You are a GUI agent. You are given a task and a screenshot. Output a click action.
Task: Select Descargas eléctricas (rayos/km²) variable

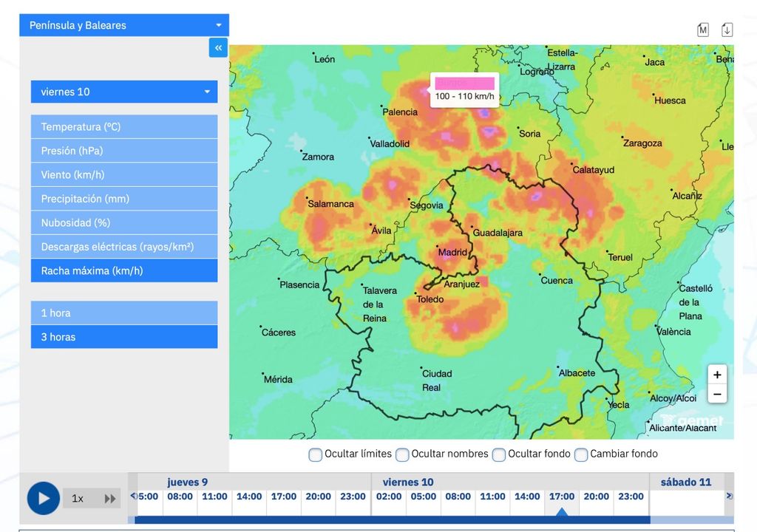click(x=124, y=247)
